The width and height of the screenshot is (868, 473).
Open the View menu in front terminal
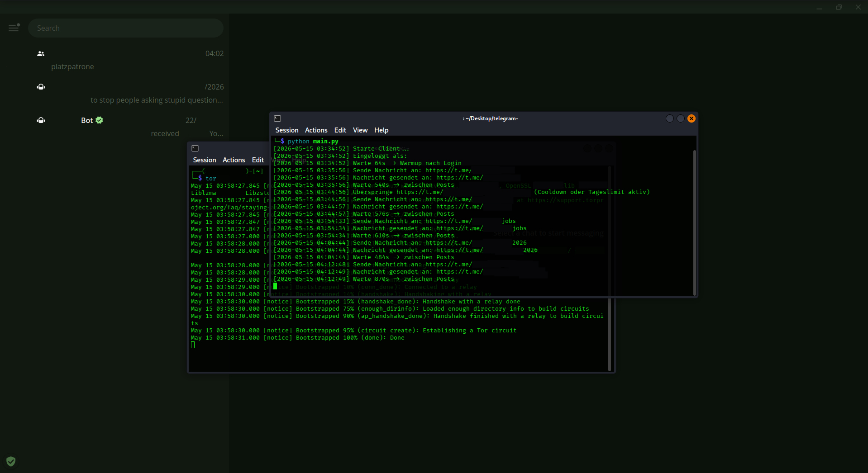pyautogui.click(x=360, y=130)
